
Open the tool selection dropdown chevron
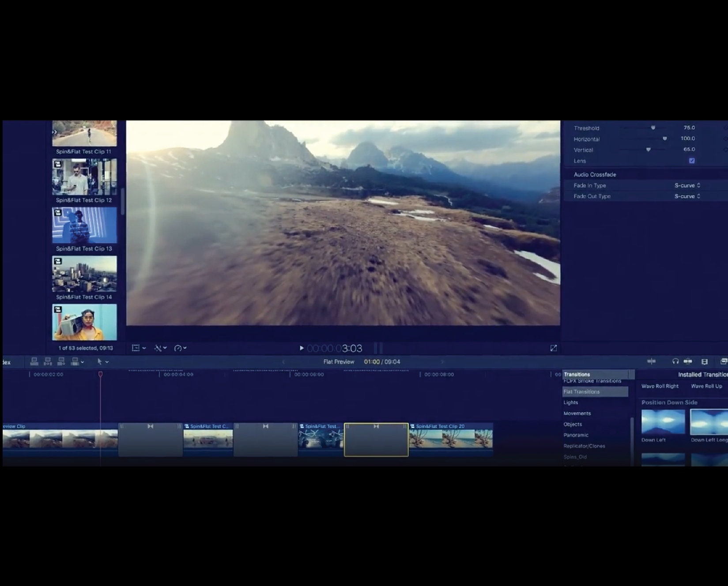[x=107, y=362]
